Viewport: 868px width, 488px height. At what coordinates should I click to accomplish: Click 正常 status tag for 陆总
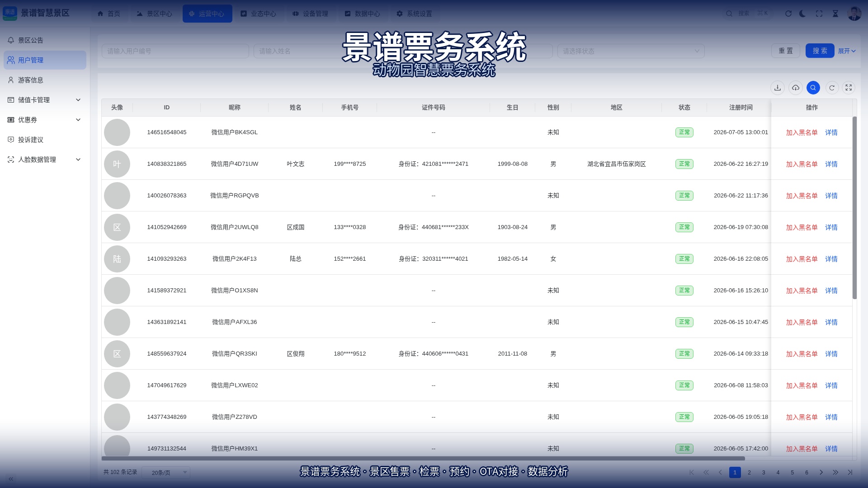click(x=684, y=259)
